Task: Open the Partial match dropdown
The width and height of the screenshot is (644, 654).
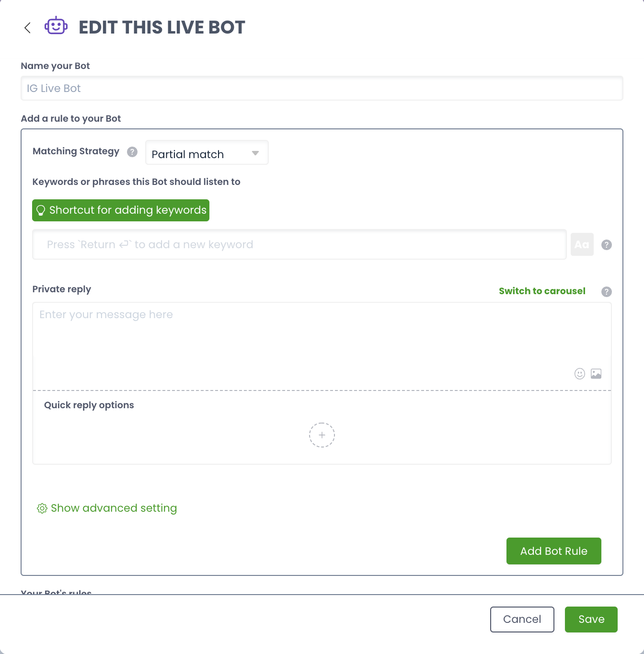Action: click(207, 152)
